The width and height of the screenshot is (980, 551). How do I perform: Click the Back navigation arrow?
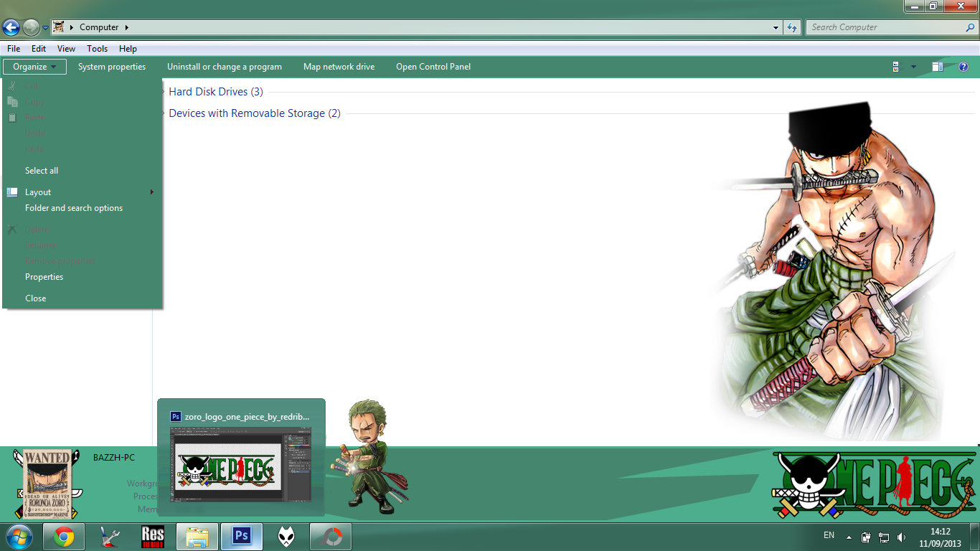(x=11, y=27)
